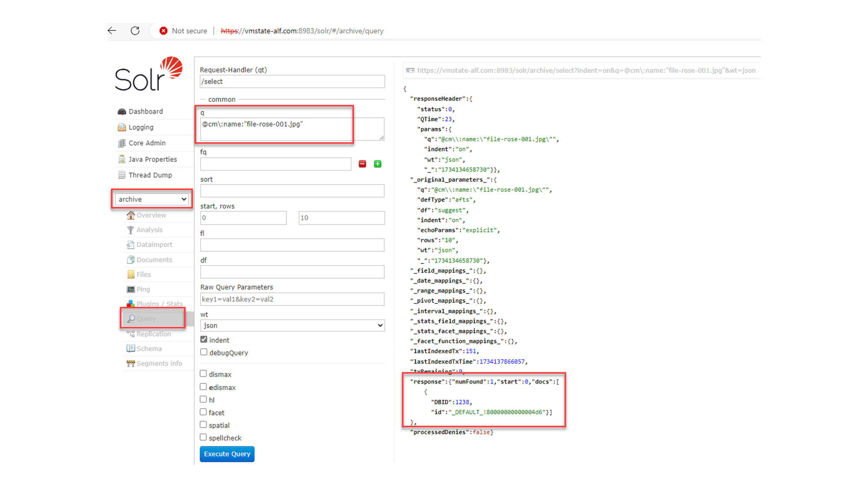Click the Analysis funnel icon
Viewport: 868px width, 488px height.
coord(131,230)
